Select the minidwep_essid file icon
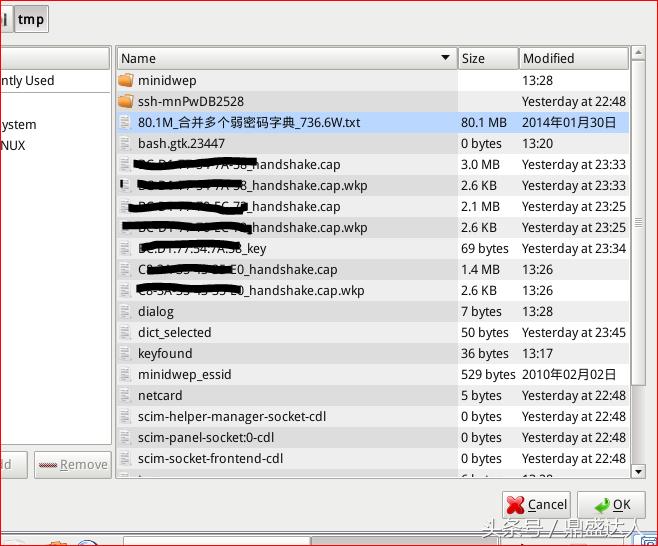The width and height of the screenshot is (658, 546). tap(125, 374)
